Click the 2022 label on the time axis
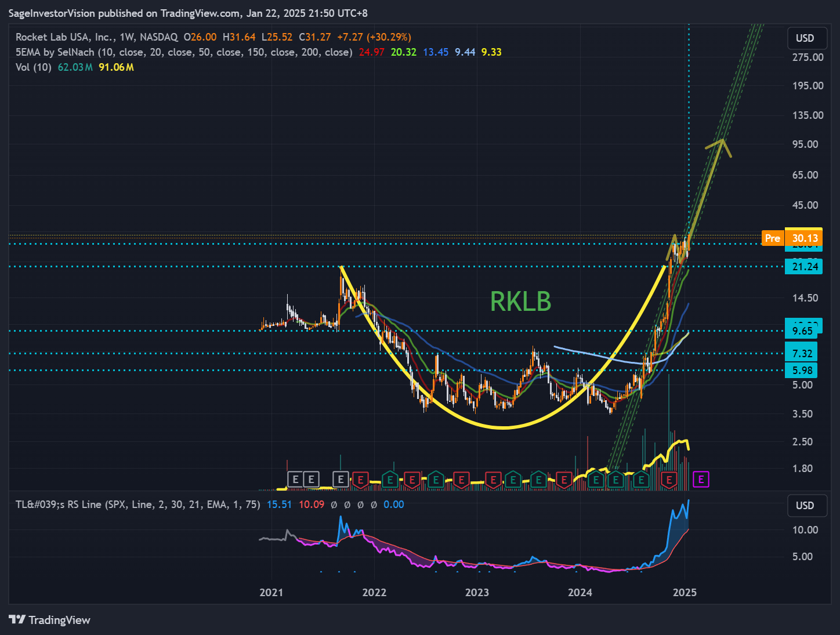The image size is (840, 635). pos(374,592)
